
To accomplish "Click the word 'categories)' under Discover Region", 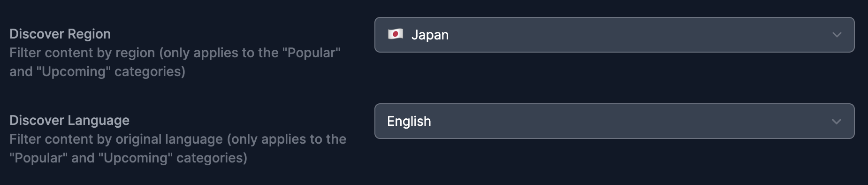I will click(x=150, y=71).
